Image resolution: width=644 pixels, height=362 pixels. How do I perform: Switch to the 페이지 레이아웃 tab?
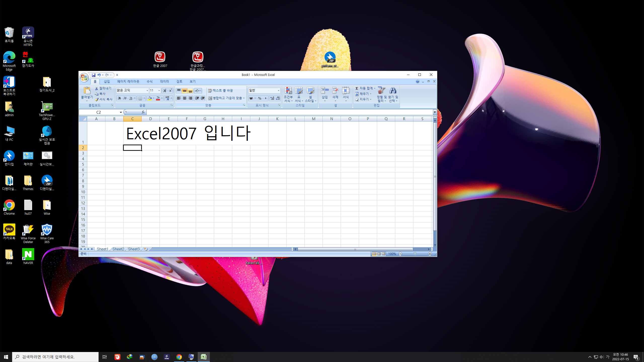(x=128, y=81)
